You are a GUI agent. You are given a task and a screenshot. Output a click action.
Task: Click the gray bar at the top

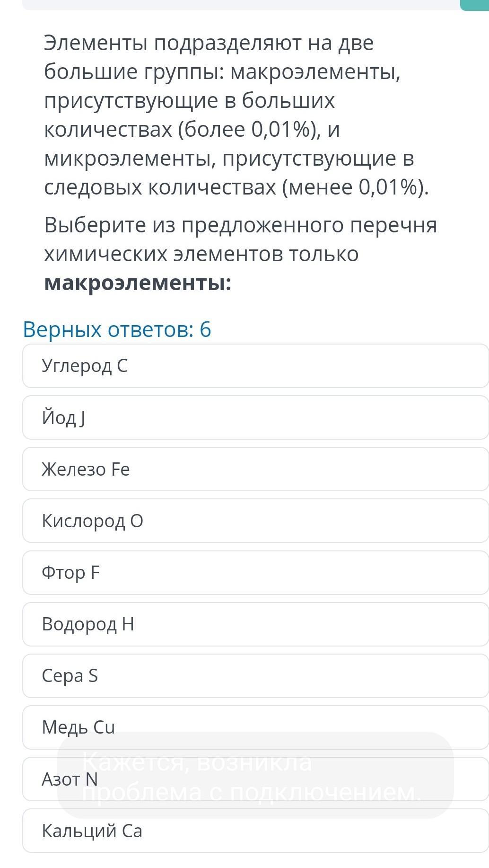[x=236, y=4]
